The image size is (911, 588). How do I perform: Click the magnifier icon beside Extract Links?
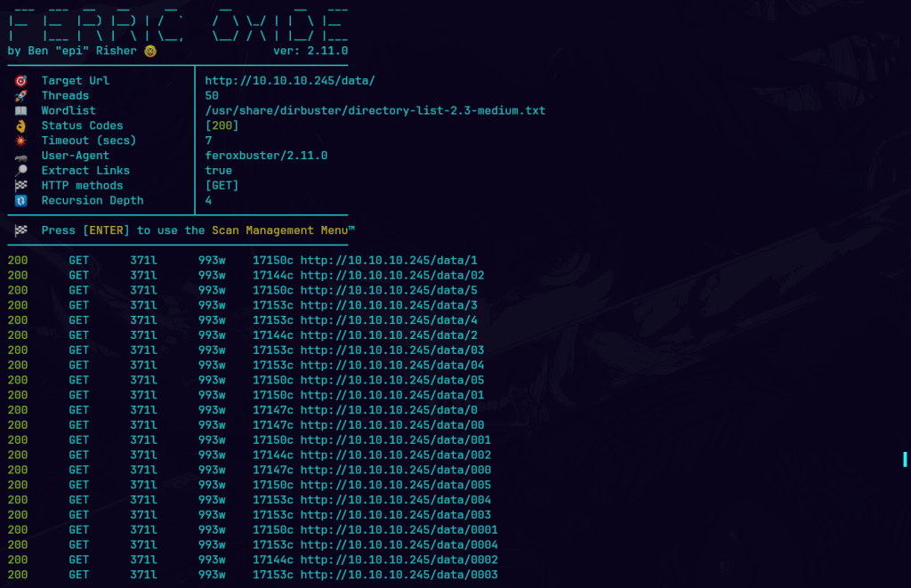(x=20, y=171)
